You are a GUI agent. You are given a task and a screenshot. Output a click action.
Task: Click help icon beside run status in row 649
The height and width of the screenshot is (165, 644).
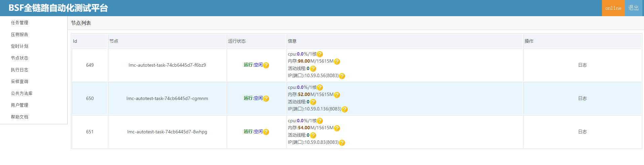(x=266, y=65)
